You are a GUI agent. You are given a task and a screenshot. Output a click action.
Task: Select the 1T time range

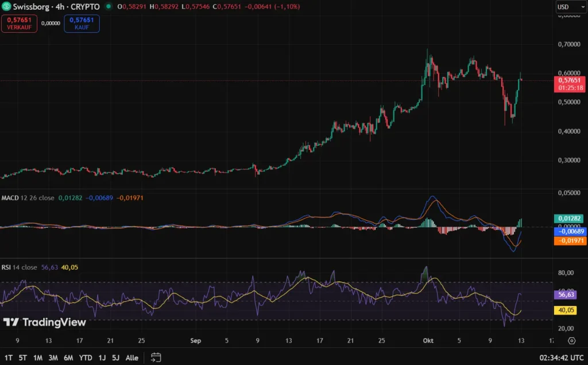coord(9,358)
